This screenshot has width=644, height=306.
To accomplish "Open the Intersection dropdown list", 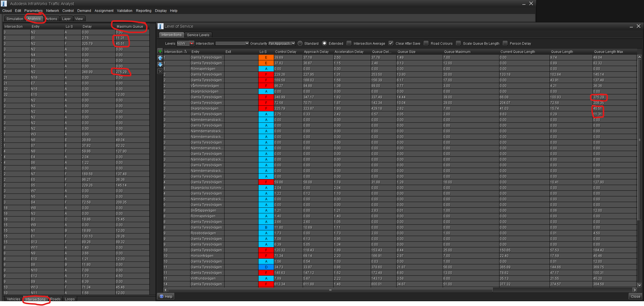I will [x=247, y=43].
